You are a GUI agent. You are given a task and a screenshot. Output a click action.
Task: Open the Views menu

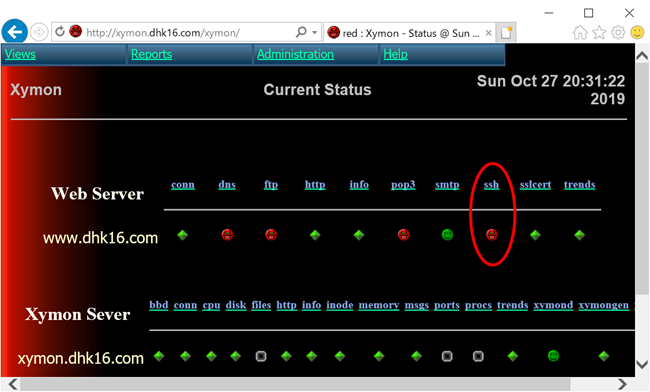20,54
